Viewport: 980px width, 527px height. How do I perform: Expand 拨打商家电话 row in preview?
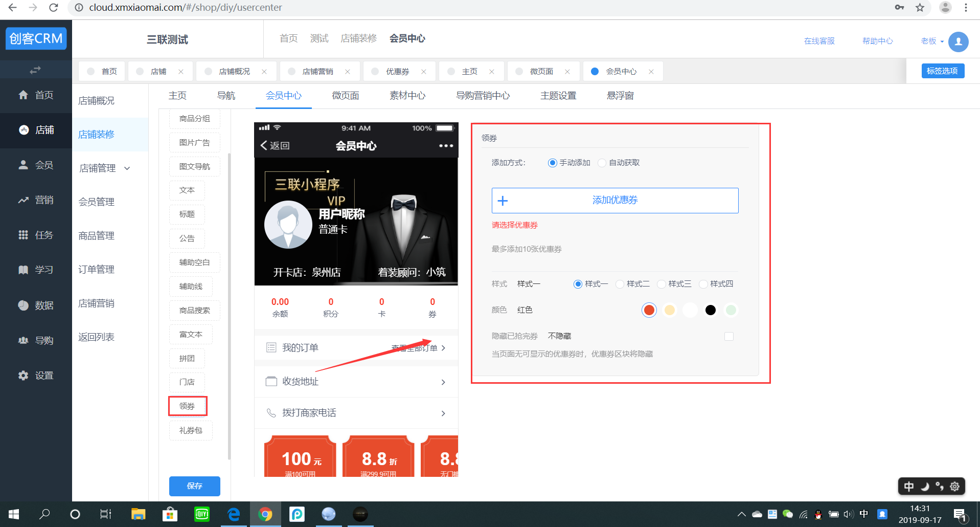tap(356, 413)
